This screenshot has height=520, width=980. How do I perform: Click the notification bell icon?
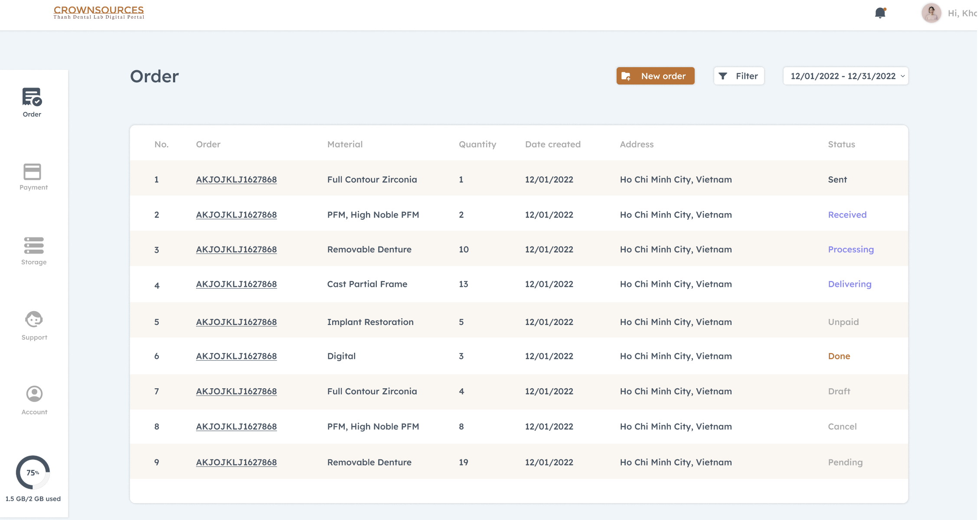tap(880, 13)
